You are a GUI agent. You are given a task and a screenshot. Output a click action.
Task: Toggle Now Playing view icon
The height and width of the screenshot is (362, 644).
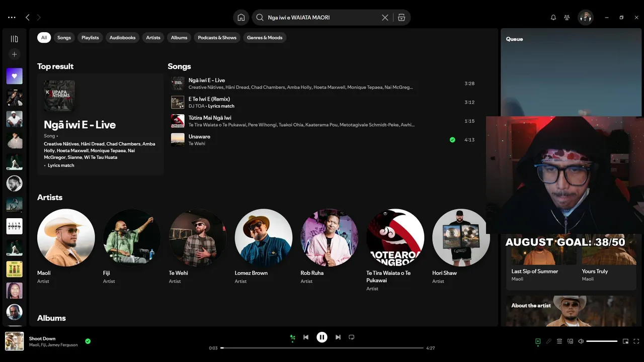[x=538, y=341]
